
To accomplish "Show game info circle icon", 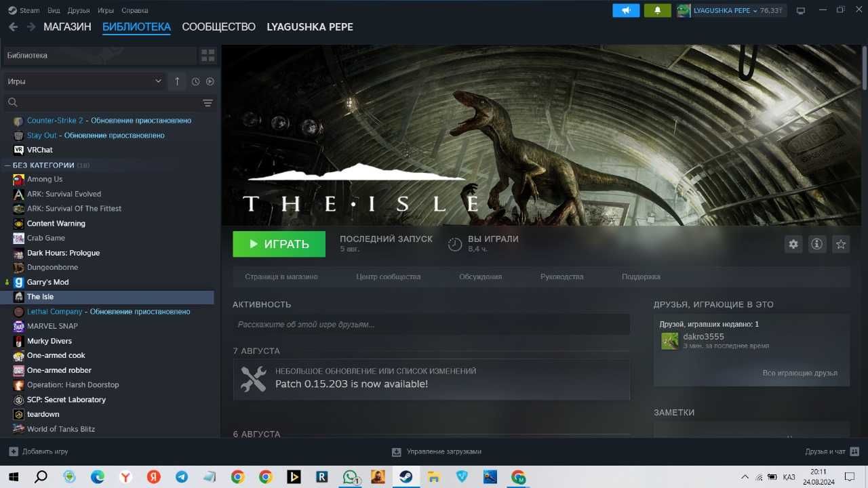I will (x=816, y=244).
